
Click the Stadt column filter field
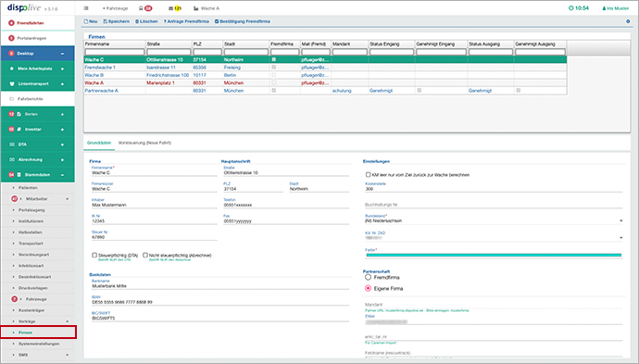click(246, 52)
